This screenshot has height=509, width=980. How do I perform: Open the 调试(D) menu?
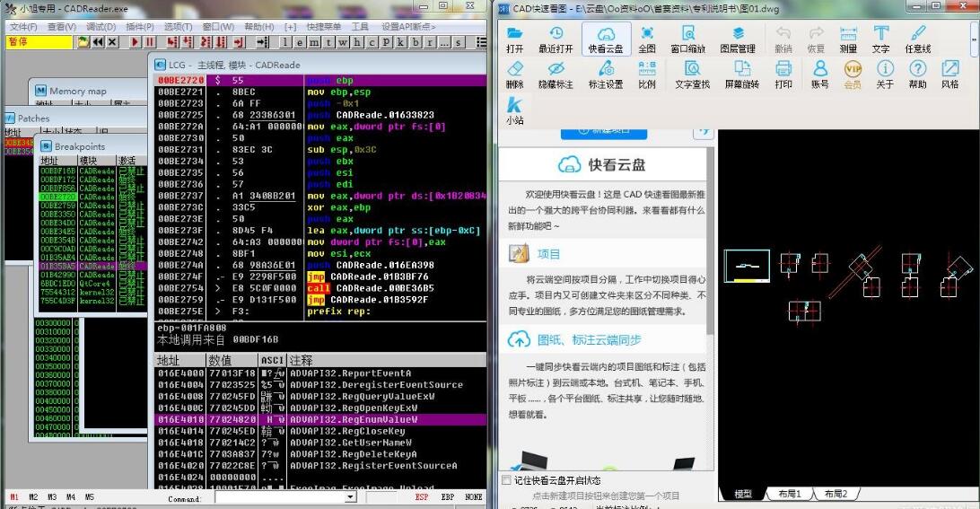point(101,27)
